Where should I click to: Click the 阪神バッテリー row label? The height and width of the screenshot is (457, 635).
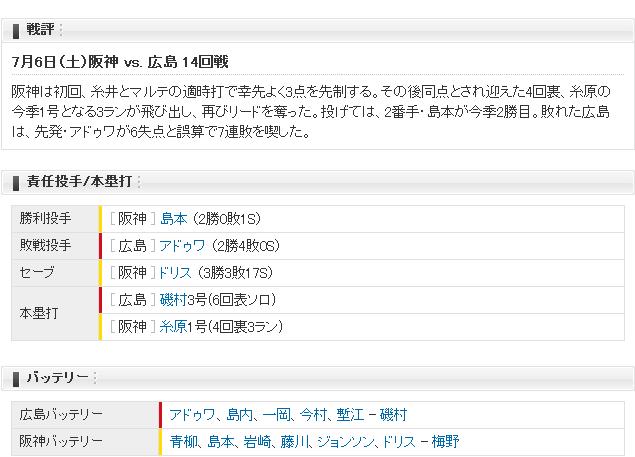point(61,441)
